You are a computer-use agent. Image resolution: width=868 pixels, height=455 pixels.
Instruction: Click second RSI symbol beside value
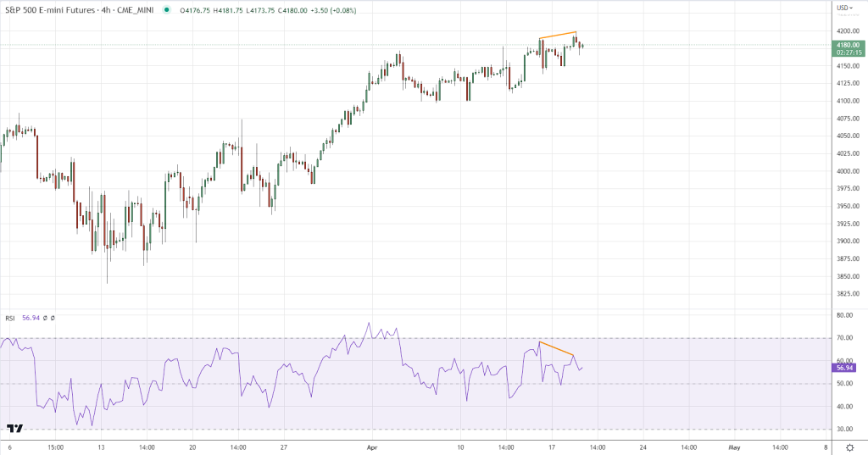coord(53,318)
